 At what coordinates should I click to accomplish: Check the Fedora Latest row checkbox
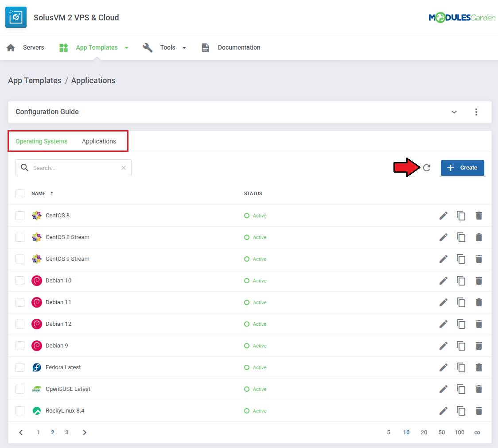[x=20, y=367]
